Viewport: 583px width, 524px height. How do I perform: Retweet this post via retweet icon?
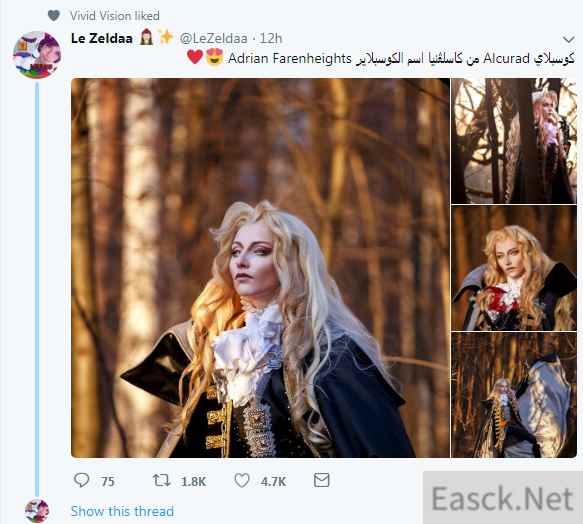pyautogui.click(x=161, y=480)
